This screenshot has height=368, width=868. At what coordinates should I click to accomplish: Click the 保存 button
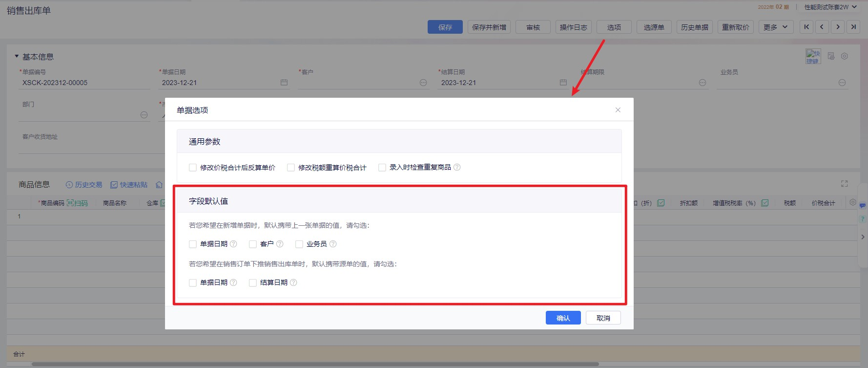[x=445, y=27]
